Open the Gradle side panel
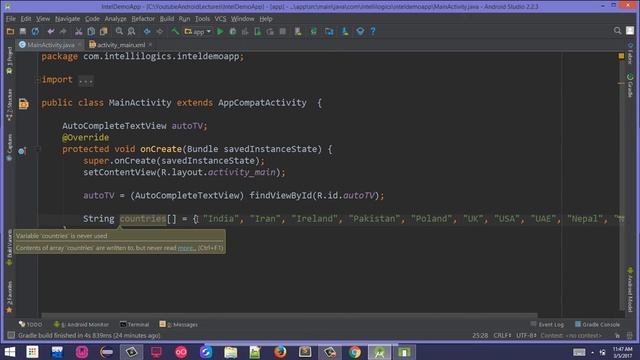The height and width of the screenshot is (360, 640). (x=630, y=86)
